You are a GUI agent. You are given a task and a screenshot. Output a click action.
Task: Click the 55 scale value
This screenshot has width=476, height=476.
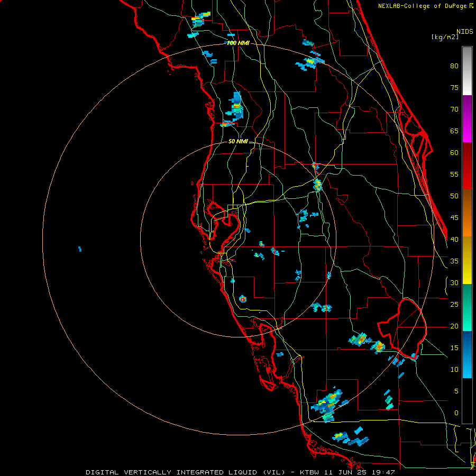(454, 174)
